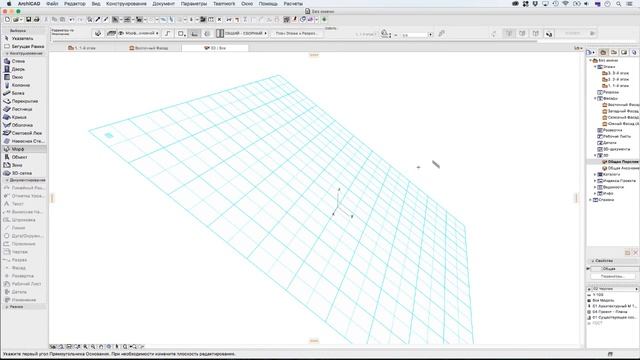Image resolution: width=640 pixels, height=360 pixels.
Task: Collapse the Документирование toolbox section
Action: (7, 180)
